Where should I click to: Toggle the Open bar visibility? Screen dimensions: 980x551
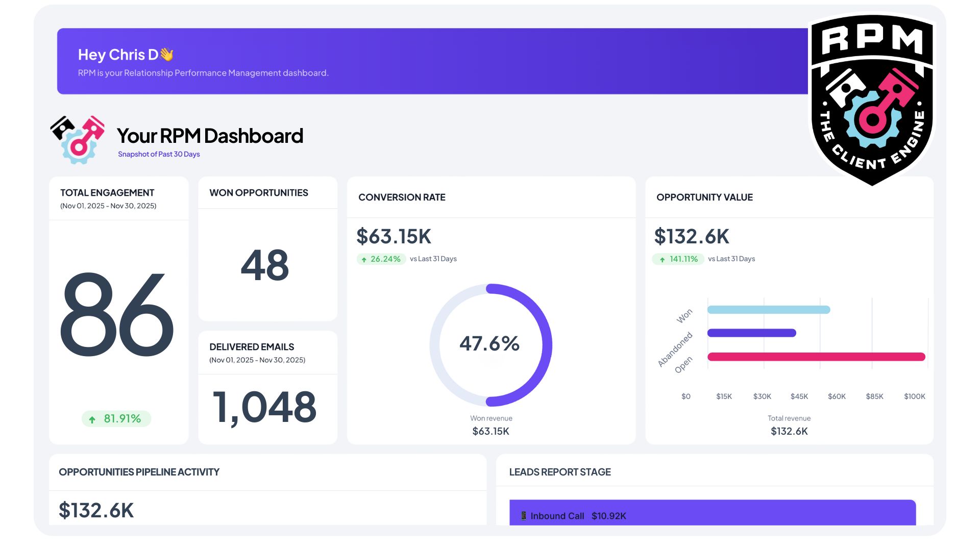point(817,357)
